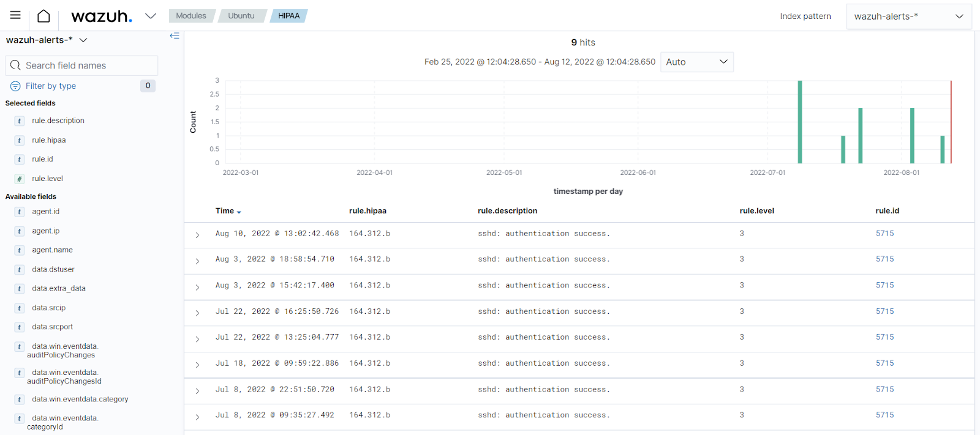This screenshot has width=980, height=435.
Task: Open the Modules breadcrumb
Action: click(x=191, y=16)
